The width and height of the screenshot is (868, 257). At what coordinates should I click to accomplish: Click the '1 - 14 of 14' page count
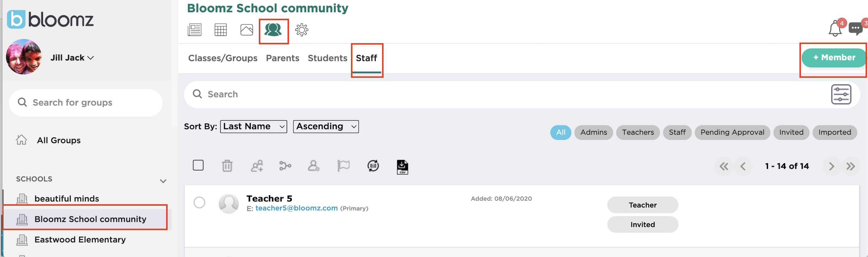coord(787,166)
